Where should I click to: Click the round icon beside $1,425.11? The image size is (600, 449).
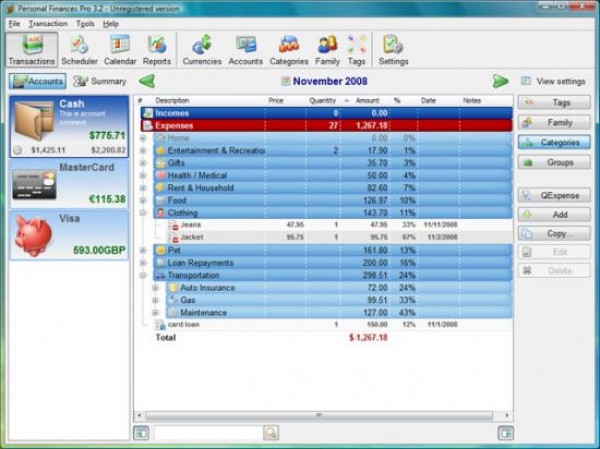[17, 150]
